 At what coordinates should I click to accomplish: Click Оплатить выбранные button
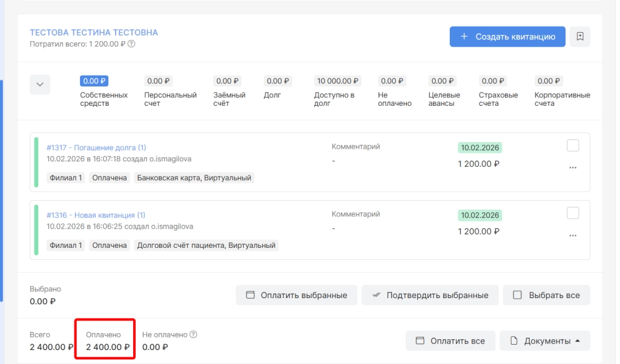pos(297,295)
